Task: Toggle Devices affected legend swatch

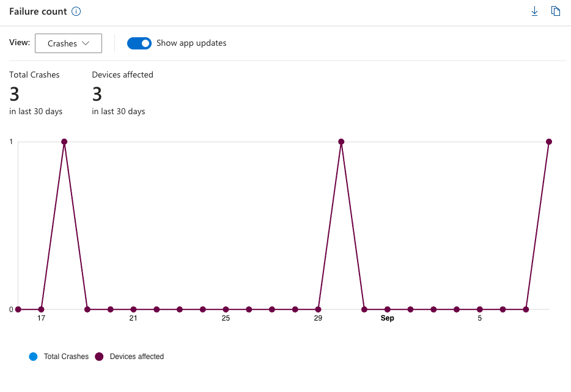Action: coord(99,357)
